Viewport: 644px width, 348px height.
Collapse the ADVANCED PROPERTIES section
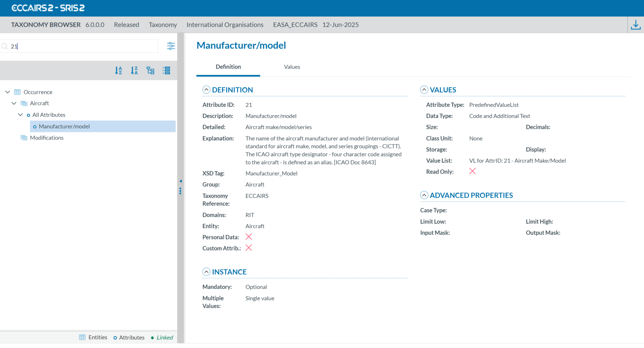(x=424, y=195)
